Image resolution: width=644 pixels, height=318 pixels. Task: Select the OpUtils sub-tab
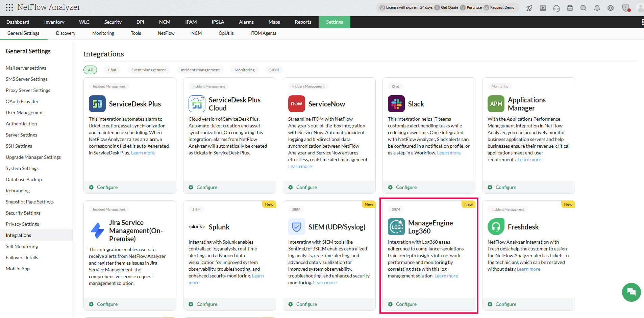pos(226,33)
